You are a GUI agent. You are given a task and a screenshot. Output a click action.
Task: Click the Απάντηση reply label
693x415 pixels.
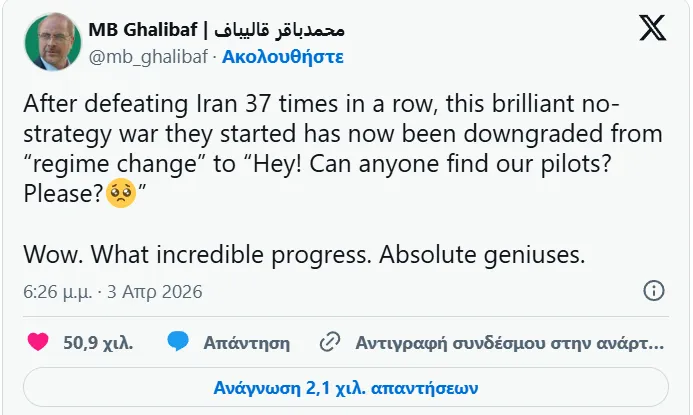[246, 343]
